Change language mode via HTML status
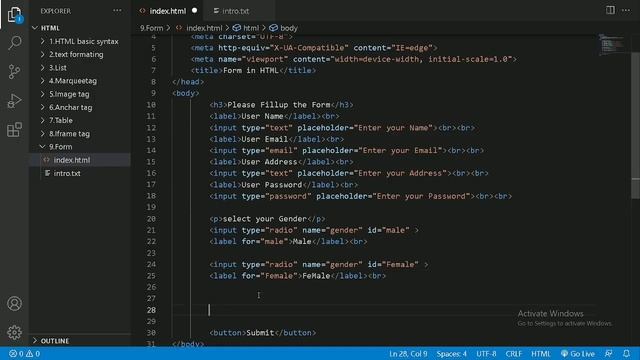 coord(540,353)
